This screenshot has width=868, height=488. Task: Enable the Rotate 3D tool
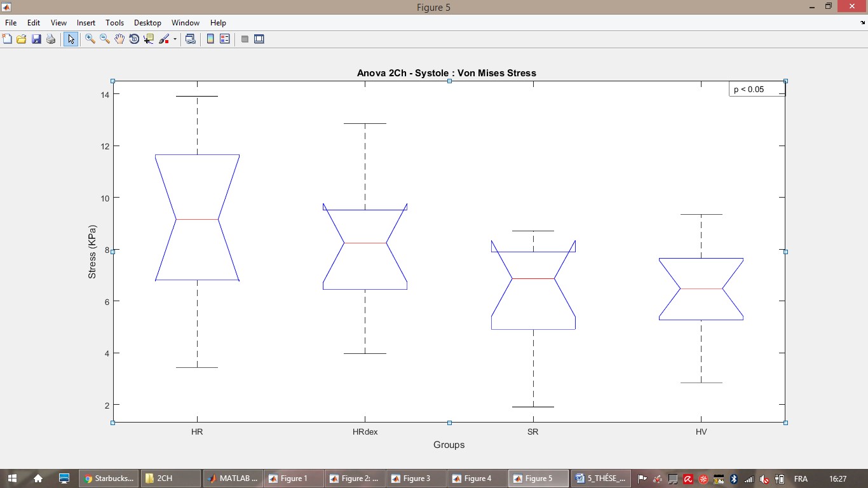coord(134,39)
